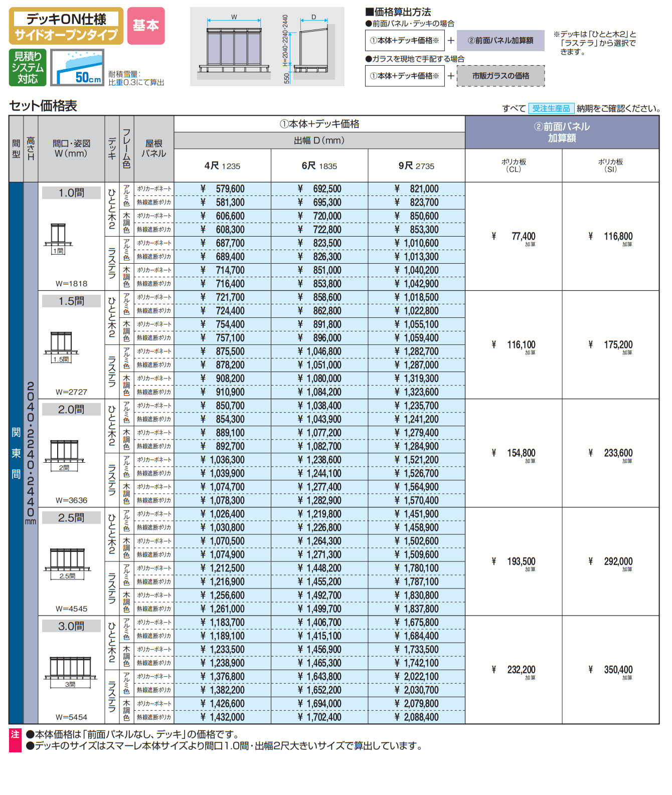Click the 受注生産品 label

551,108
